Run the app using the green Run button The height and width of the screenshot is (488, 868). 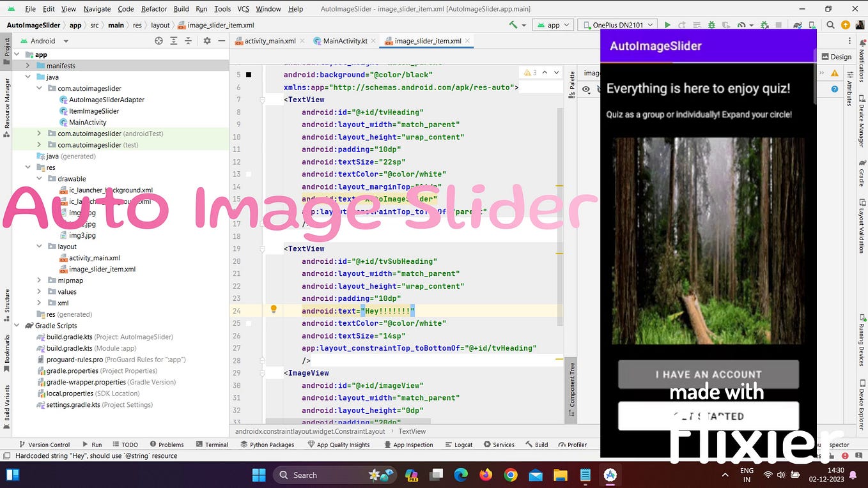tap(666, 25)
